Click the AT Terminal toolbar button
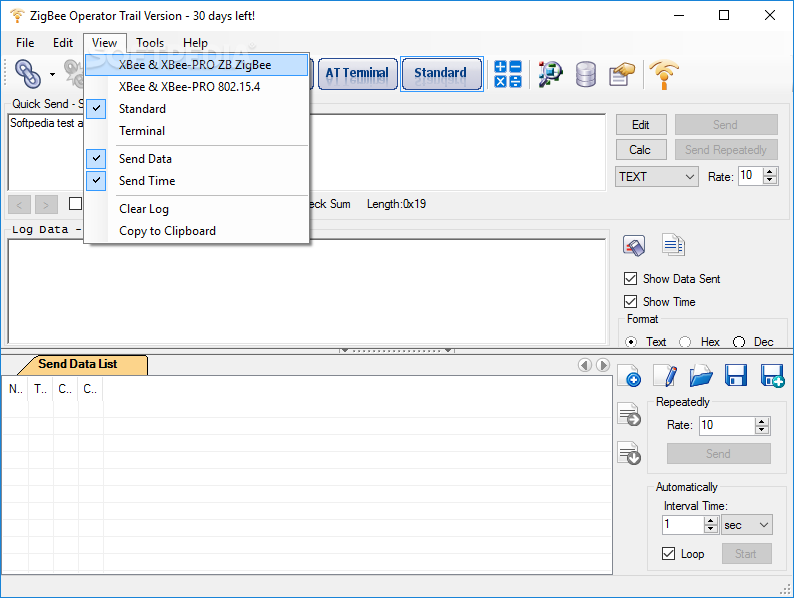The width and height of the screenshot is (794, 598). point(358,74)
